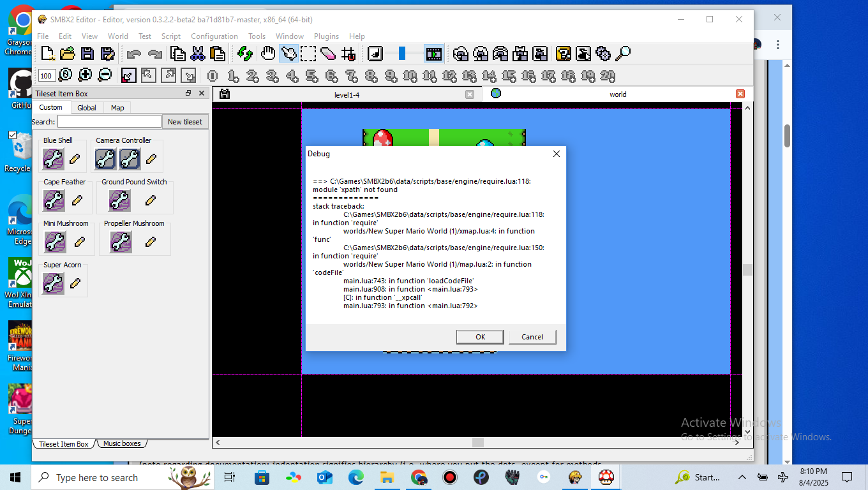The image size is (868, 490).
Task: Select the Blue Shell wrench tile
Action: (x=54, y=159)
